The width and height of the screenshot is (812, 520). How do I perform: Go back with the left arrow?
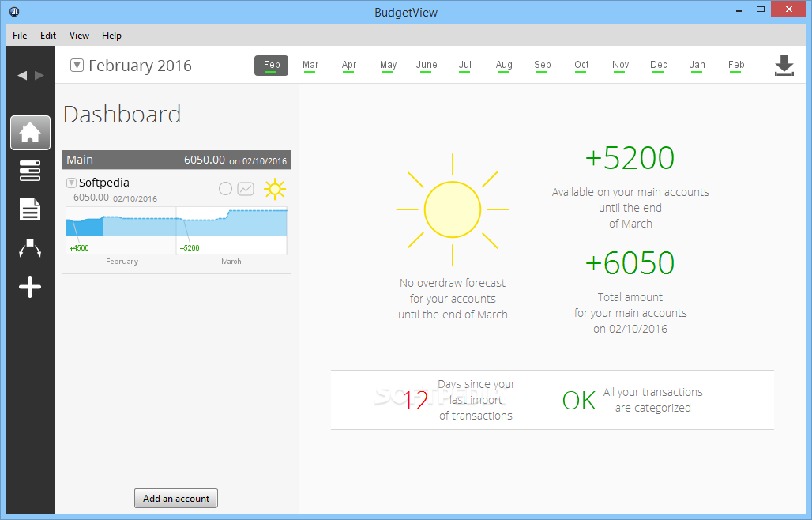coord(22,76)
